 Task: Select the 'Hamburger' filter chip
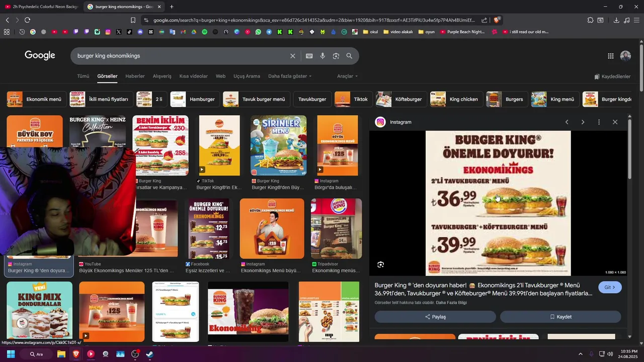(194, 99)
